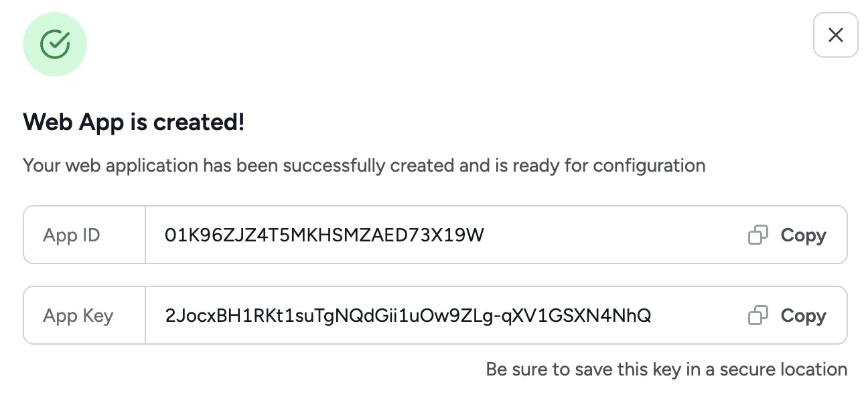The image size is (868, 405).
Task: Click the checkmark inside the green circle
Action: [x=55, y=44]
